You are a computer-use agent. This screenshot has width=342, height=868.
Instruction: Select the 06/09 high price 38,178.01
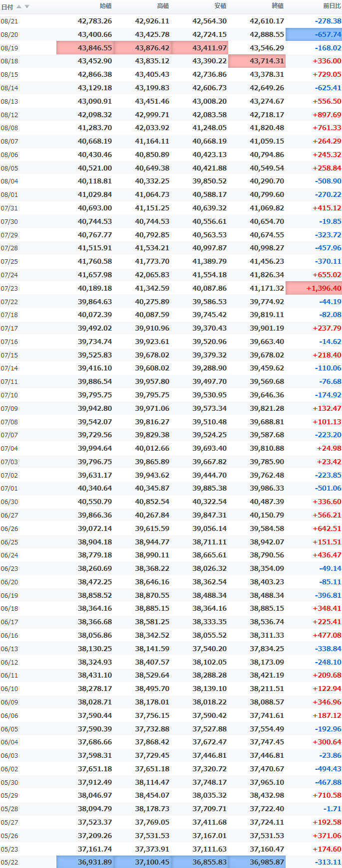click(152, 702)
